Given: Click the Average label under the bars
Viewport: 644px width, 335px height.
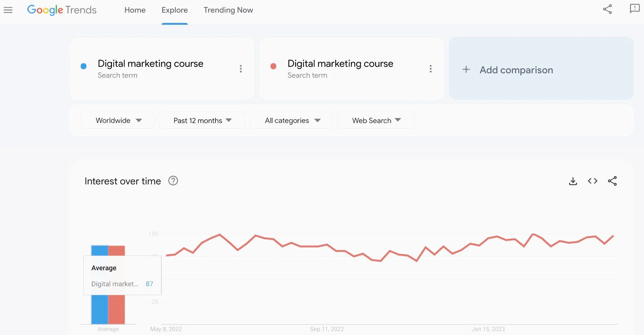Looking at the screenshot, I should coord(108,329).
